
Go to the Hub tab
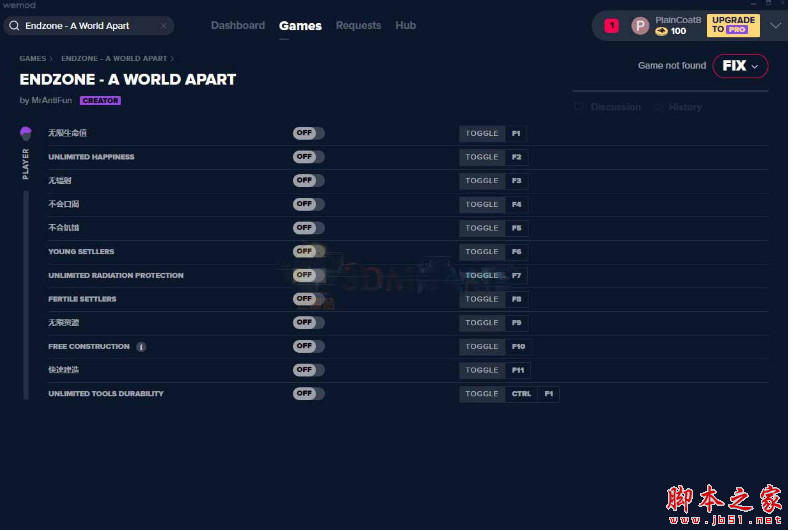click(x=406, y=25)
